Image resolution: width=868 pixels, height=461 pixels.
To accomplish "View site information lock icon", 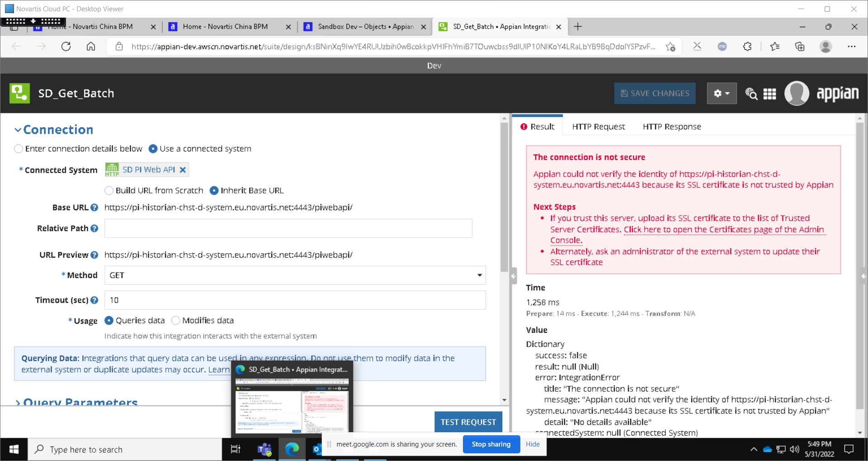I will [119, 46].
